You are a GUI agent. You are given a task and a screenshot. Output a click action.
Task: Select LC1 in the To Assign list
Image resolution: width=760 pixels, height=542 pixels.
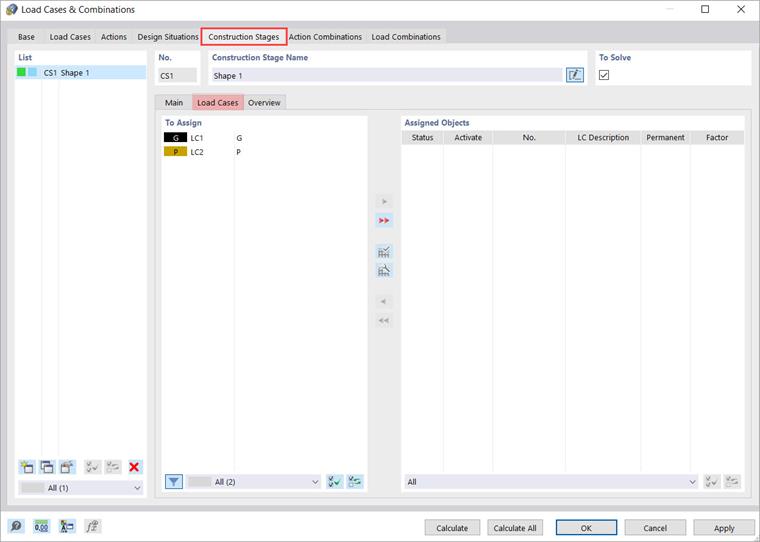[264, 138]
